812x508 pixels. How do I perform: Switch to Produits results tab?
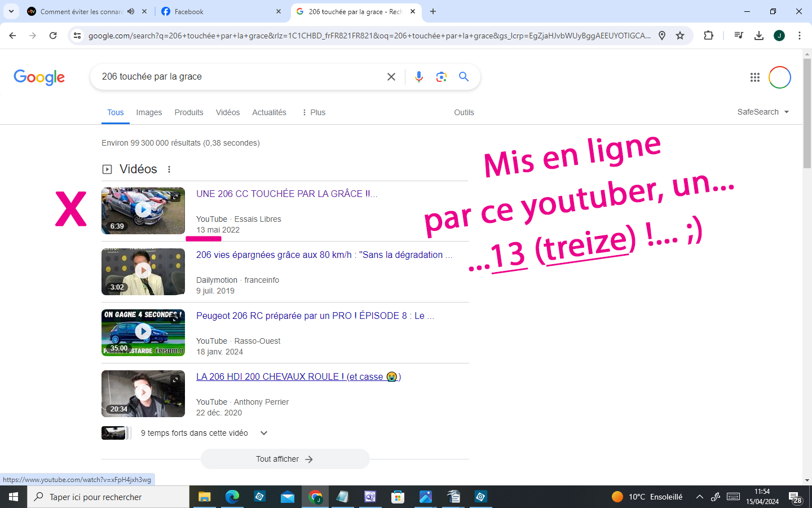189,112
